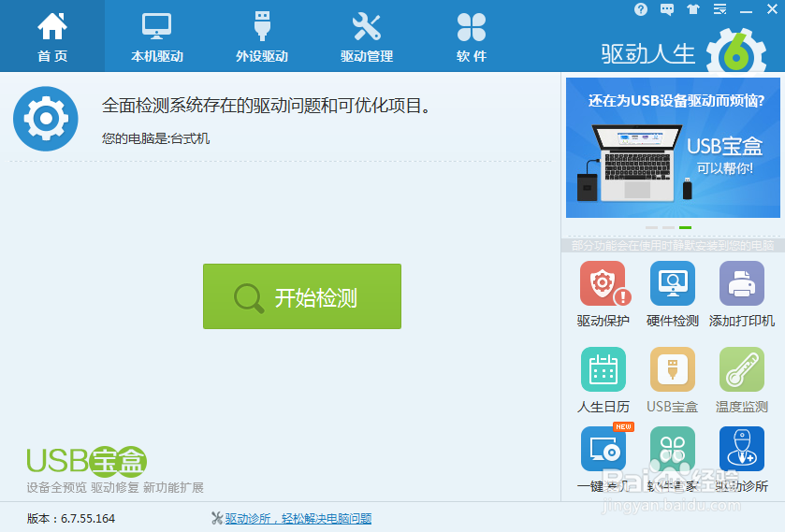
Task: Open the 软件 tab
Action: click(x=472, y=36)
